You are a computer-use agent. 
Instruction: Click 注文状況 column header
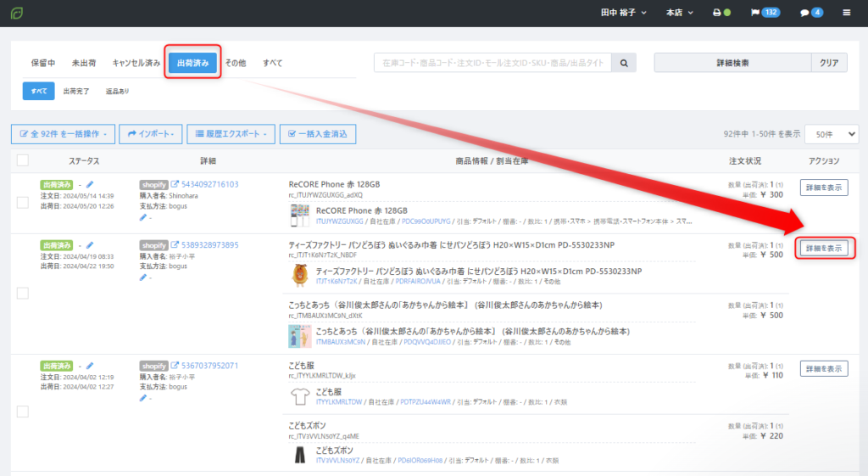point(744,161)
